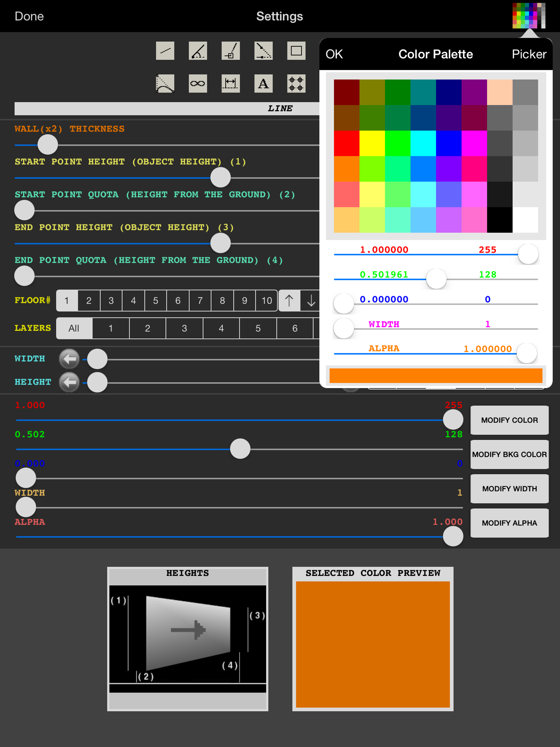Choose the Rectangle tool icon
Image resolution: width=560 pixels, height=747 pixels.
pos(296,51)
